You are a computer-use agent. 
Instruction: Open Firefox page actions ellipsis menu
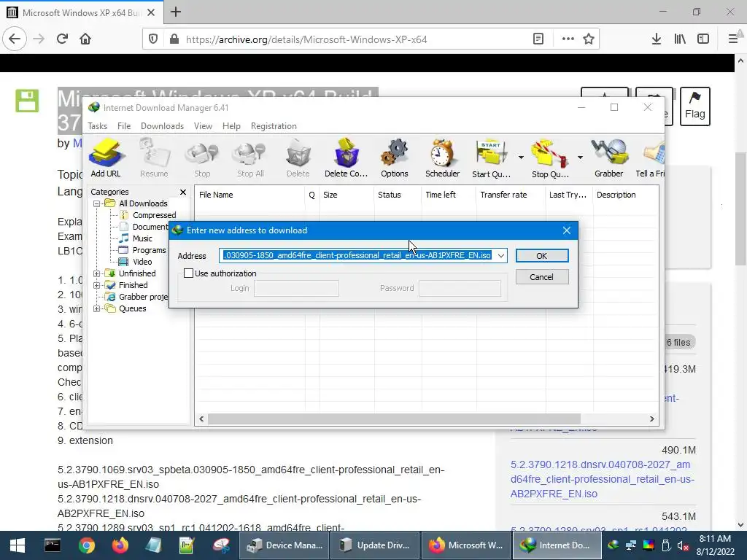[568, 39]
